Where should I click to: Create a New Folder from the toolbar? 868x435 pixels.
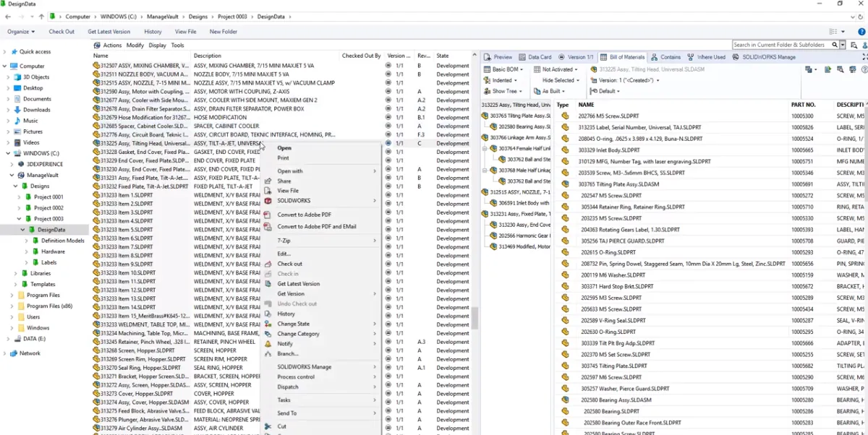(224, 32)
